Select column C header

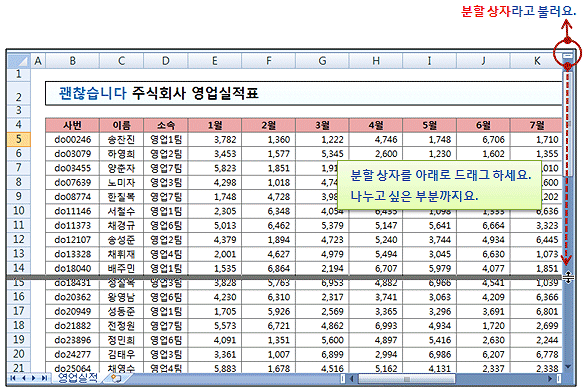121,61
